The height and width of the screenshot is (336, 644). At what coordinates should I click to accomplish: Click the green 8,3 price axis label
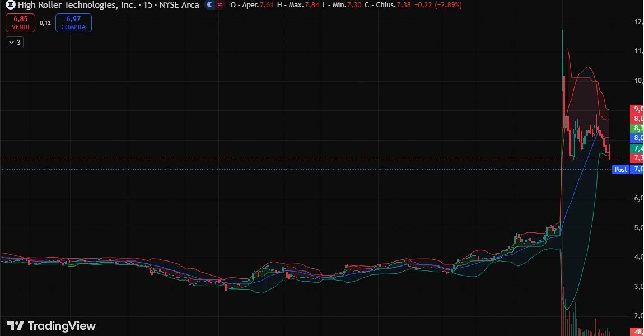tap(637, 128)
